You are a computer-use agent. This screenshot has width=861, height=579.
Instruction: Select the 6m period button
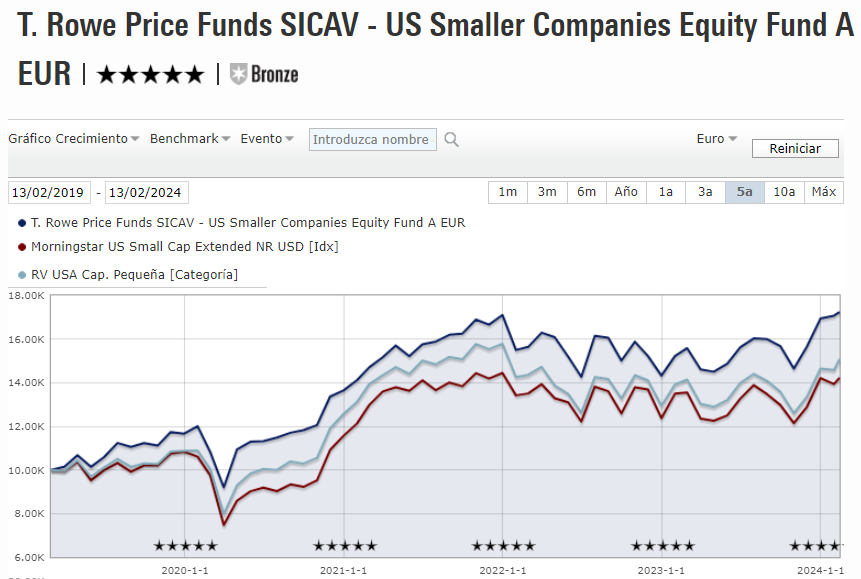point(586,192)
